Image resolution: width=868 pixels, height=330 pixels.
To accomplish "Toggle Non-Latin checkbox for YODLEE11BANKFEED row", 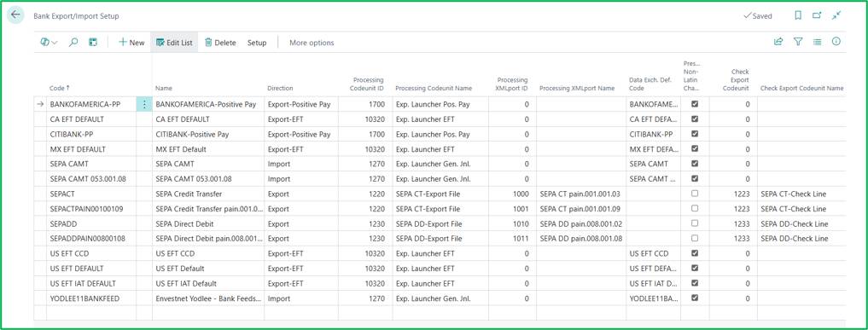I will (x=695, y=298).
